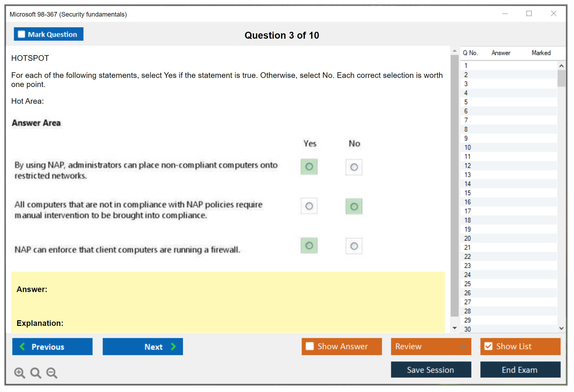The width and height of the screenshot is (574, 392).
Task: Click the zoom out magnifier icon
Action: [x=52, y=373]
